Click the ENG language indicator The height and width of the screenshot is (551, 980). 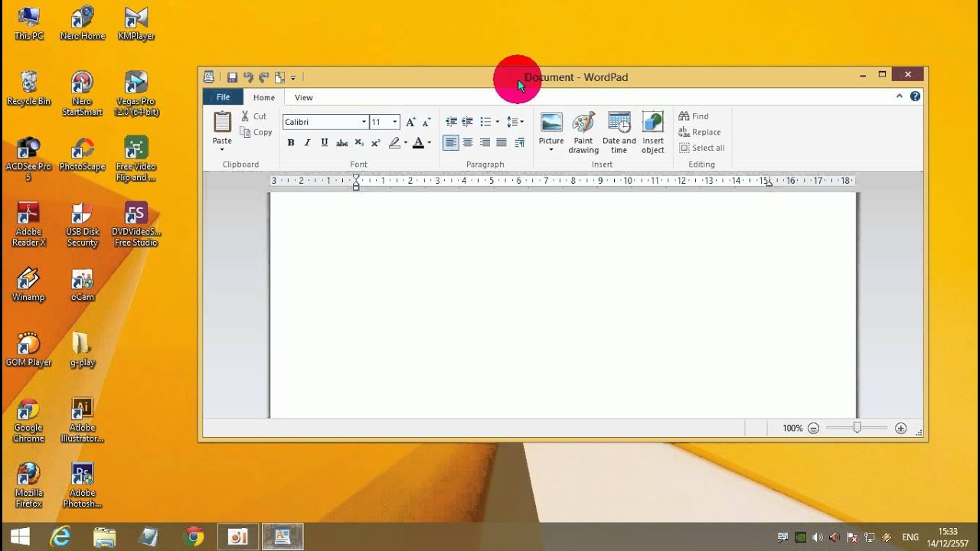[x=910, y=537]
